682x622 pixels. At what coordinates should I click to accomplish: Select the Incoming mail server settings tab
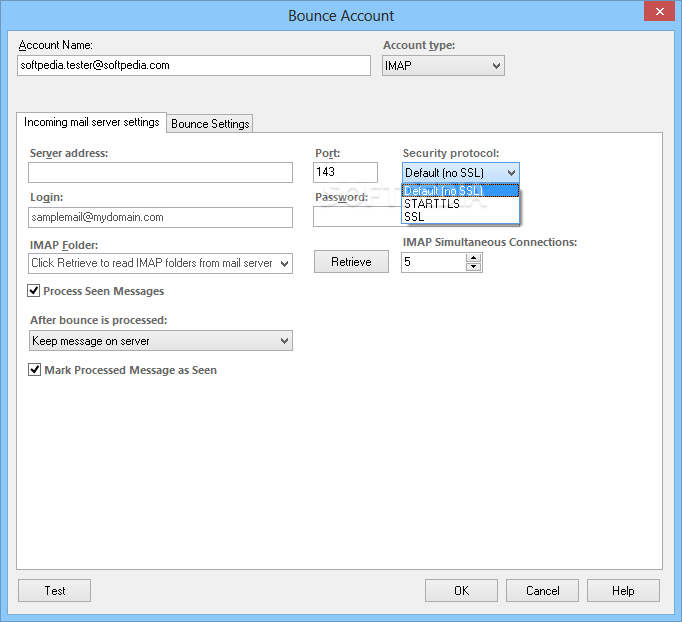92,122
